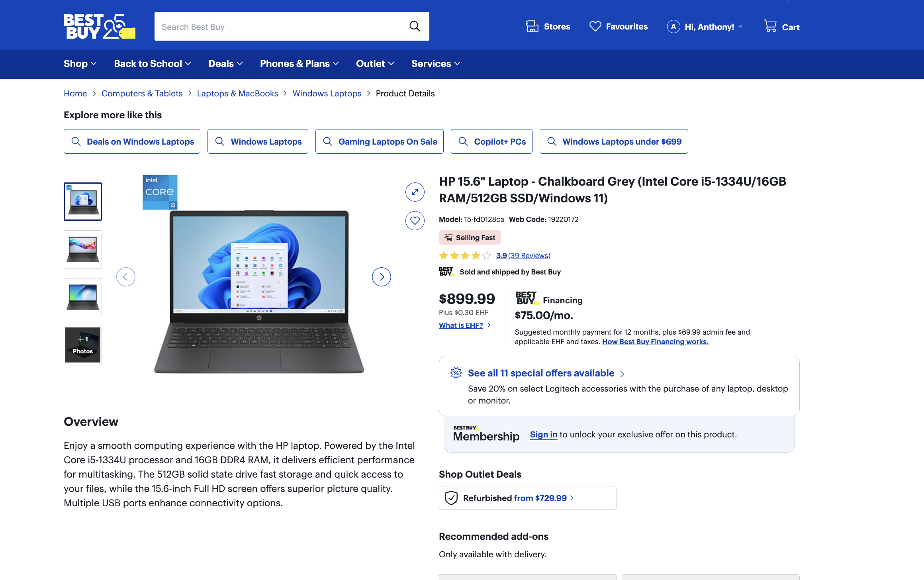This screenshot has height=580, width=924.
Task: Go to Home breadcrumb
Action: [75, 94]
